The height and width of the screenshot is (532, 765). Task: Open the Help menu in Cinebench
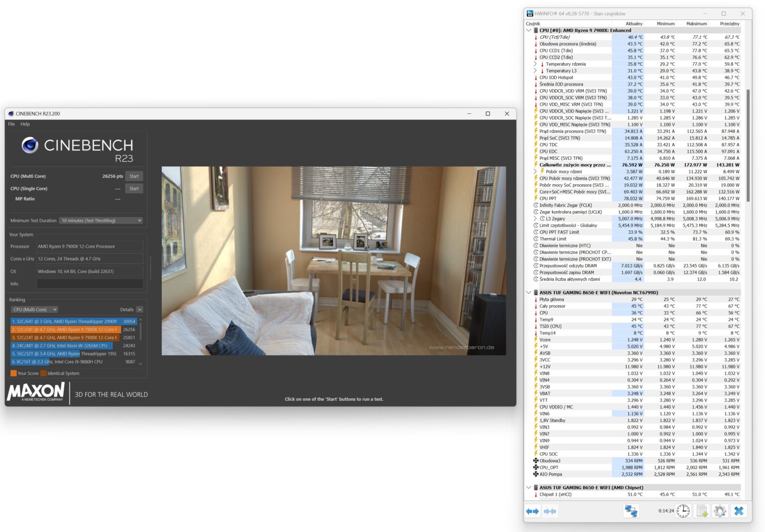pos(25,124)
